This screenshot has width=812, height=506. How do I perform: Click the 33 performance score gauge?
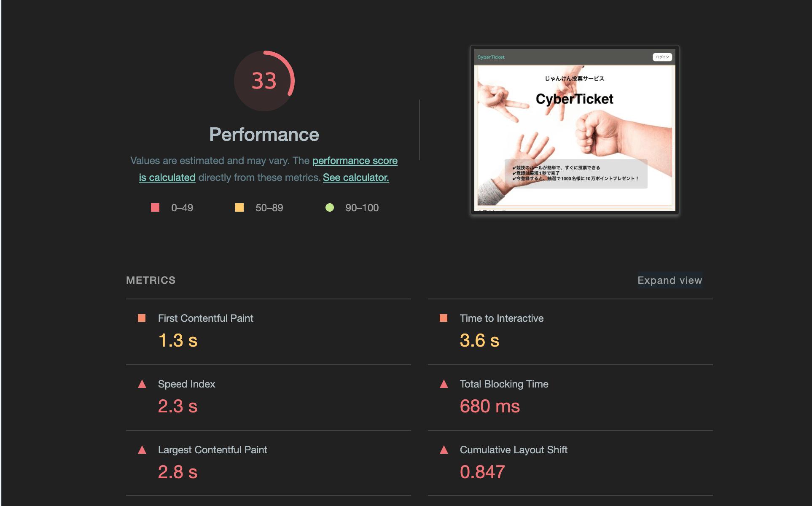264,81
